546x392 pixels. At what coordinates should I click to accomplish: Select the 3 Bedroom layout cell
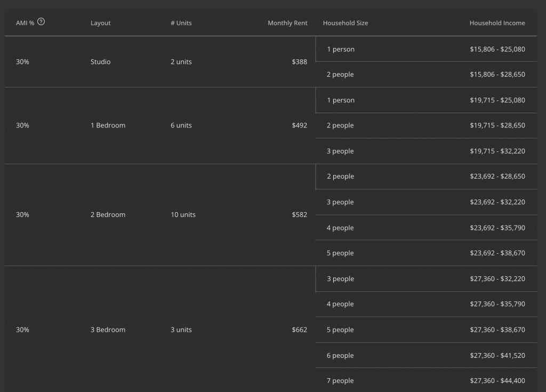[x=108, y=330]
